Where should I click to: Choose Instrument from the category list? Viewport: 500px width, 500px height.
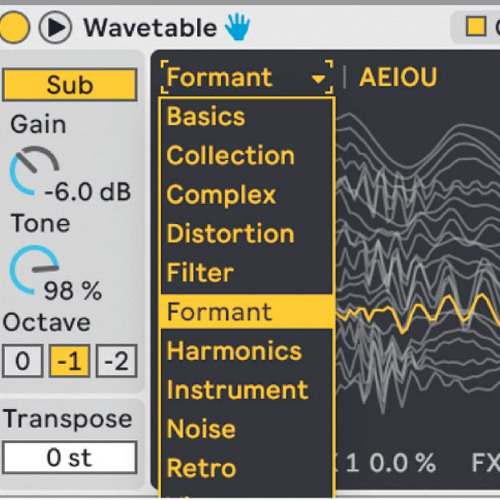(x=247, y=390)
